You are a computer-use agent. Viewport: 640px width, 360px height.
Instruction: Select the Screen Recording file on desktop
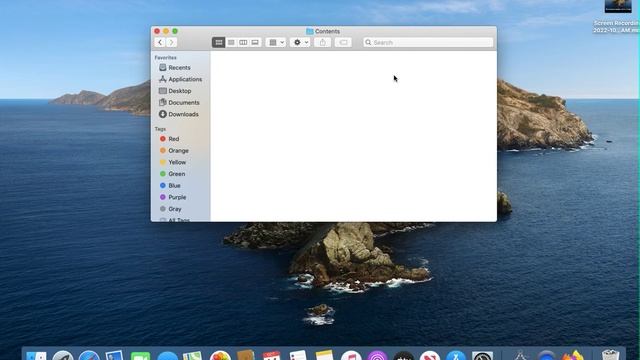tap(618, 16)
